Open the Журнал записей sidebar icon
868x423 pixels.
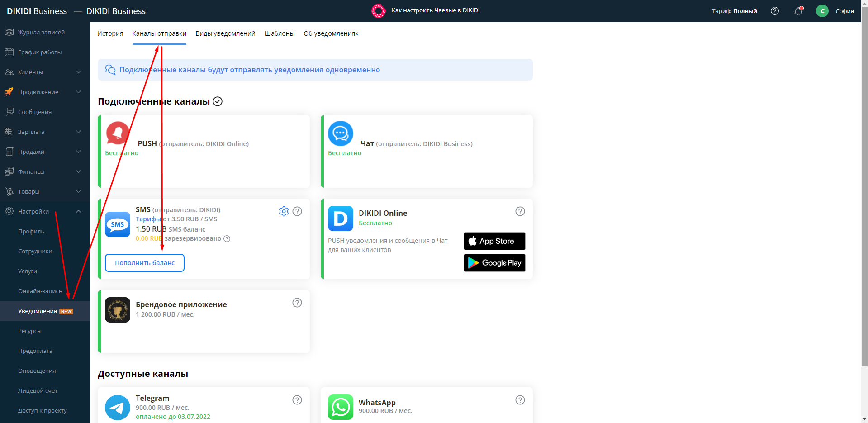9,32
